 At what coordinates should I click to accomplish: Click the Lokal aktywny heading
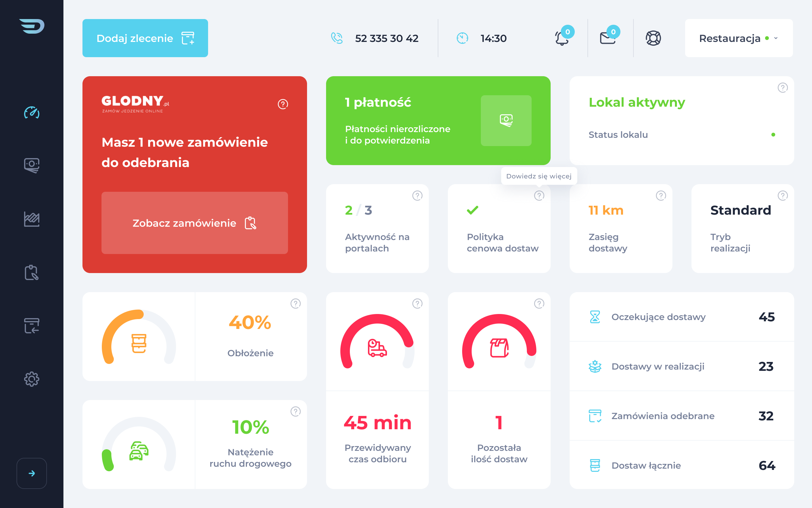point(637,102)
